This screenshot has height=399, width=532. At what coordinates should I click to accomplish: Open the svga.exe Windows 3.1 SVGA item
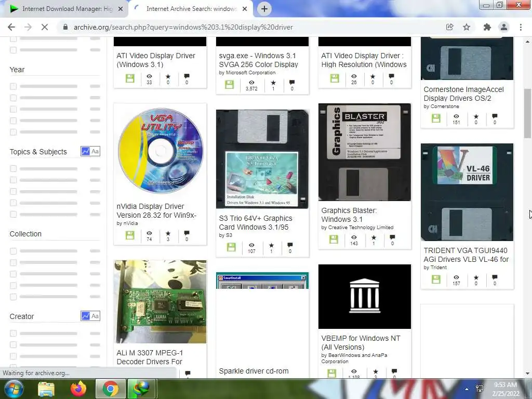(x=258, y=60)
